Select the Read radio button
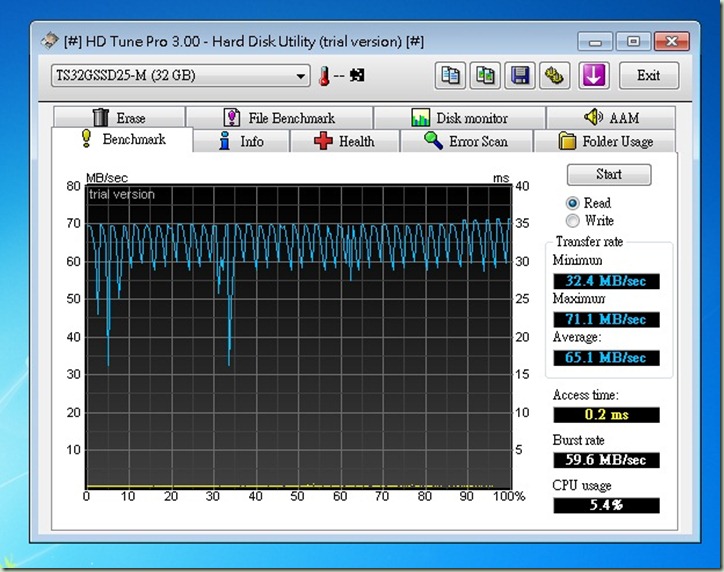This screenshot has height=572, width=724. 572,203
